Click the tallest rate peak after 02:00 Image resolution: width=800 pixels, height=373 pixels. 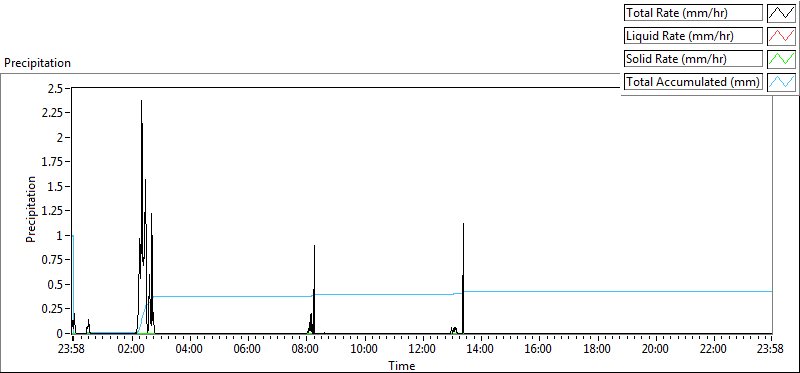tap(141, 102)
